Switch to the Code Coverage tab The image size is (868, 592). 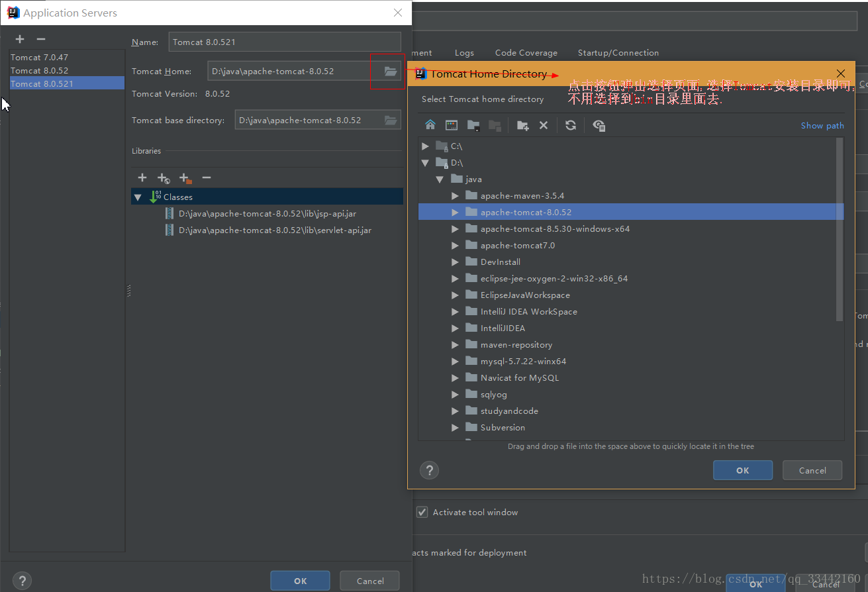(526, 52)
